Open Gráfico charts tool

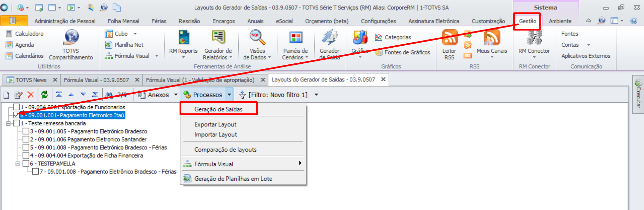(x=360, y=45)
